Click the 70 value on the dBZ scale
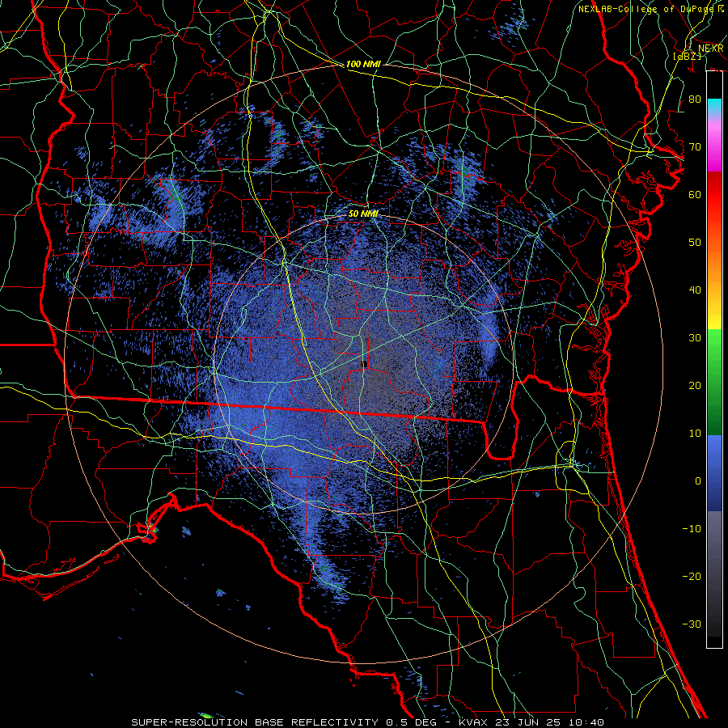Viewport: 728px width, 728px height. 695,147
